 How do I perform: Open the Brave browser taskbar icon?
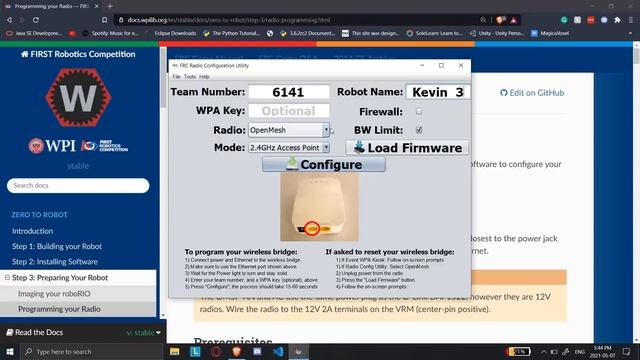click(236, 351)
